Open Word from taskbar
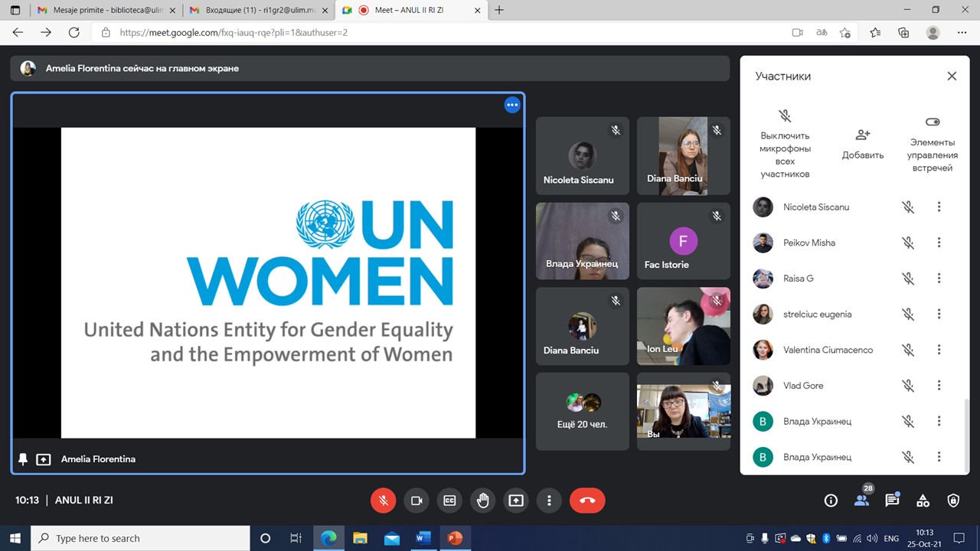This screenshot has width=980, height=551. coord(423,538)
